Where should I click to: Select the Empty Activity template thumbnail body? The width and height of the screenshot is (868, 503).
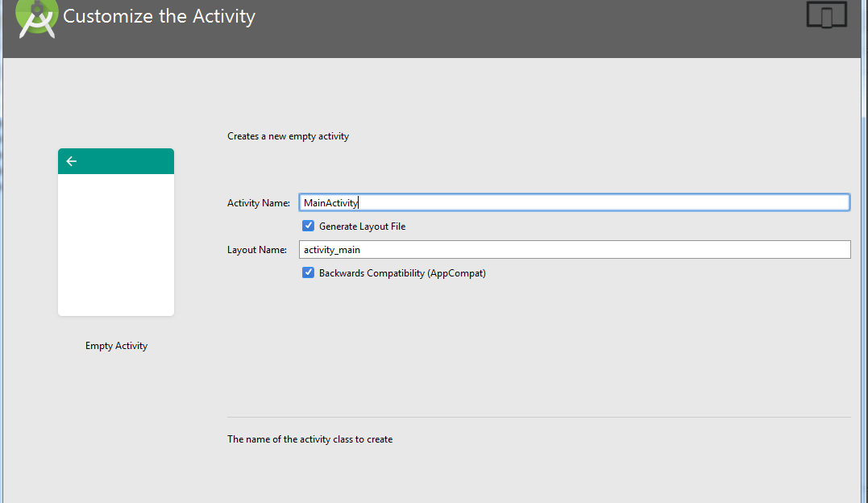point(116,243)
